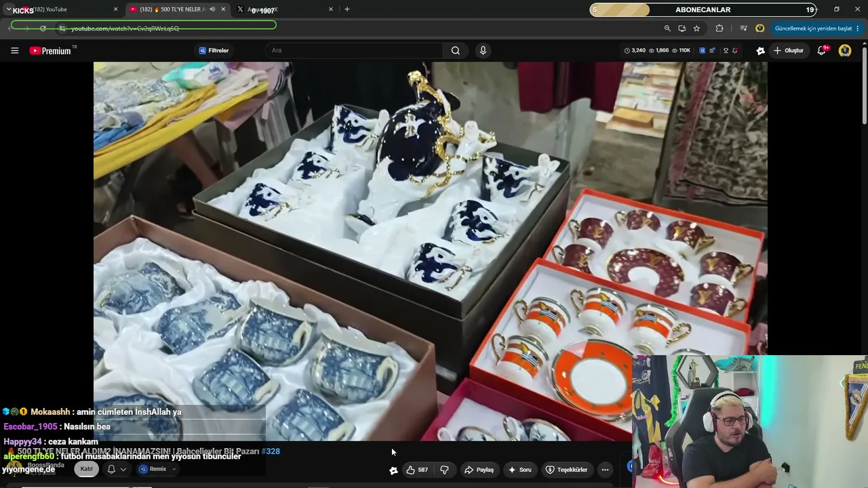
Task: Reload the page
Action: [x=43, y=28]
